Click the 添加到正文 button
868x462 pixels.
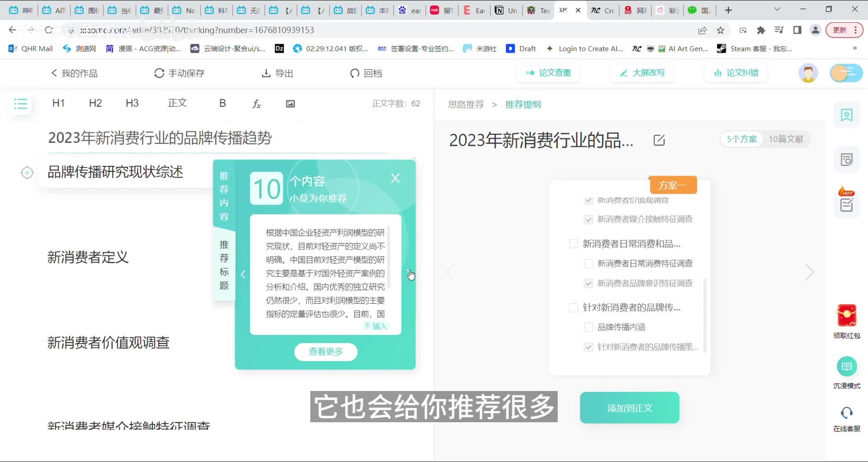[629, 408]
